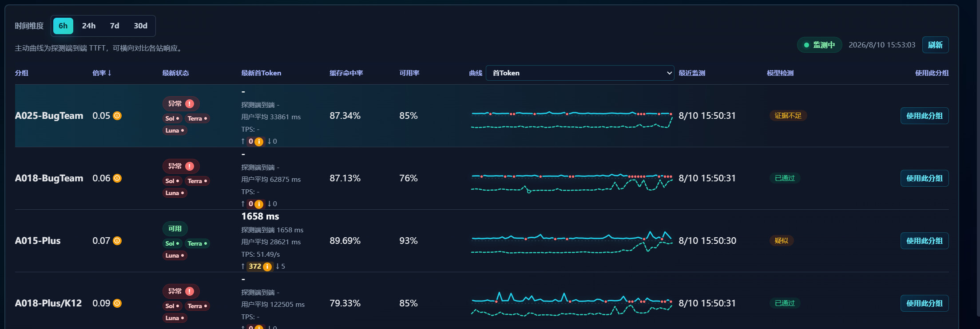980x329 pixels.
Task: Click the coin icon next to rate 0.06
Action: 117,178
